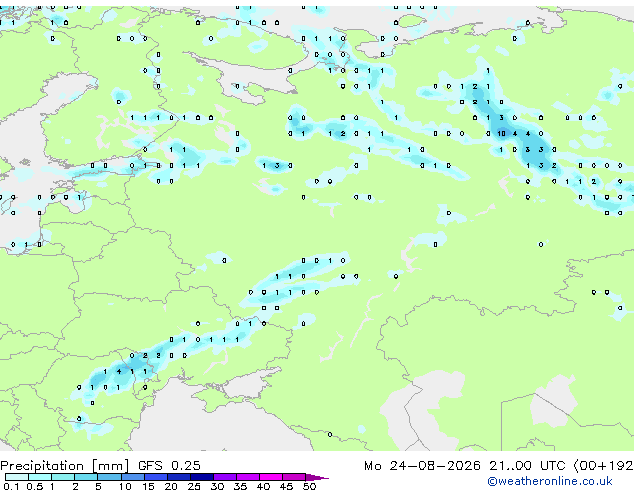This screenshot has width=634, height=490.
Task: Click the '21:00 UTC' time label
Action: pyautogui.click(x=527, y=466)
